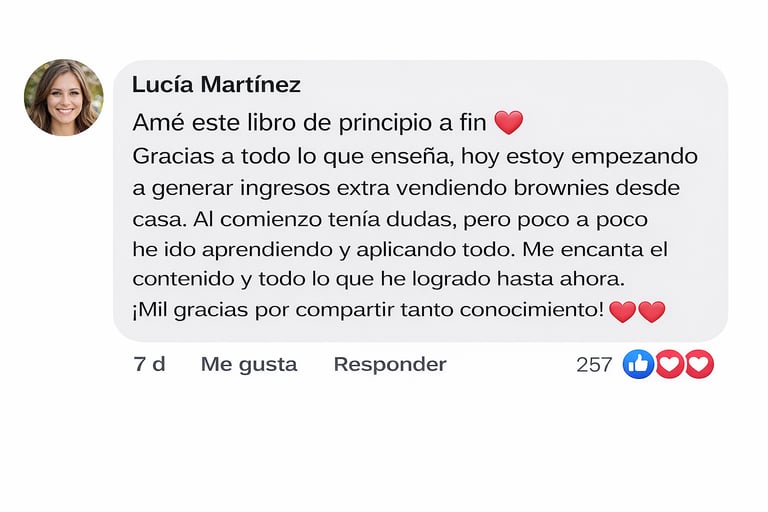Click heart emoji after 'principio a fin'
Image resolution: width=768 pixels, height=512 pixels.
coord(509,123)
